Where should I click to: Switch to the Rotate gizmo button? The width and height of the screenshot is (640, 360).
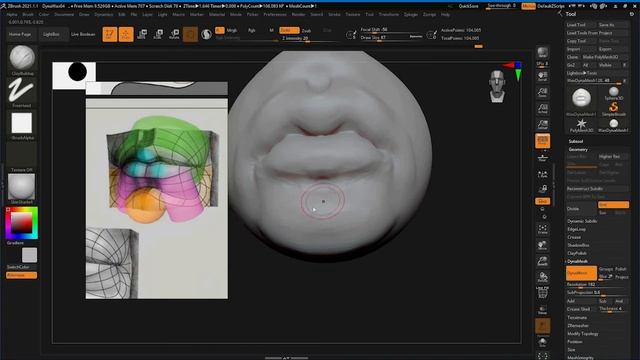point(174,34)
